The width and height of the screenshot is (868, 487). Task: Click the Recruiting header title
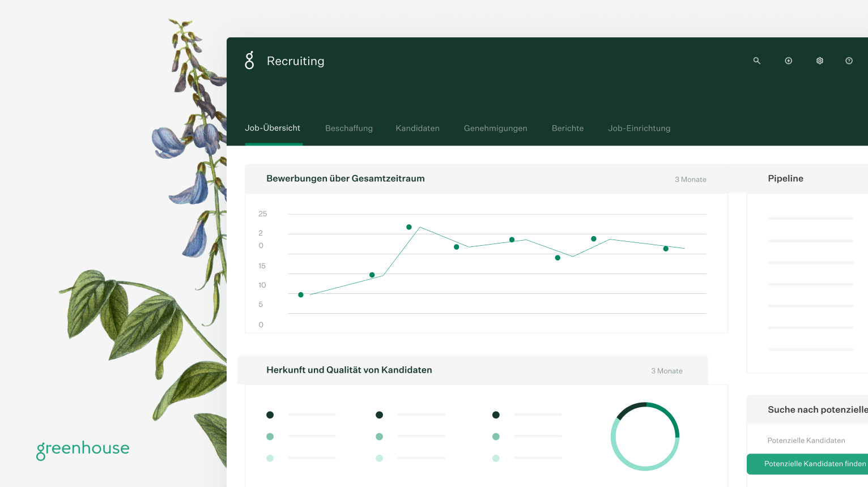tap(296, 61)
